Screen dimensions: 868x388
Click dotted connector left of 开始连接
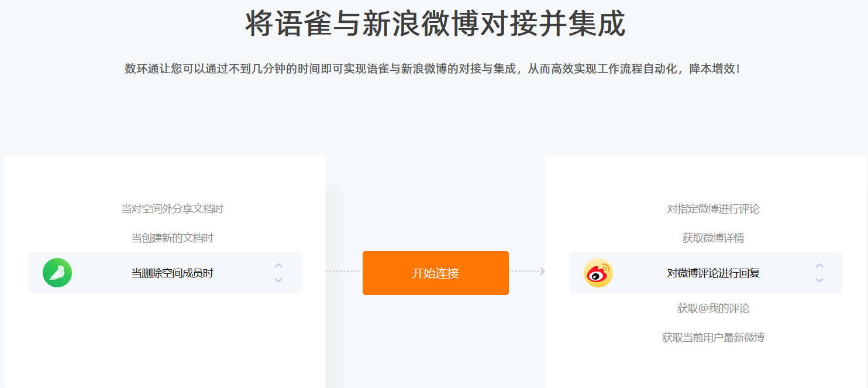tap(344, 271)
